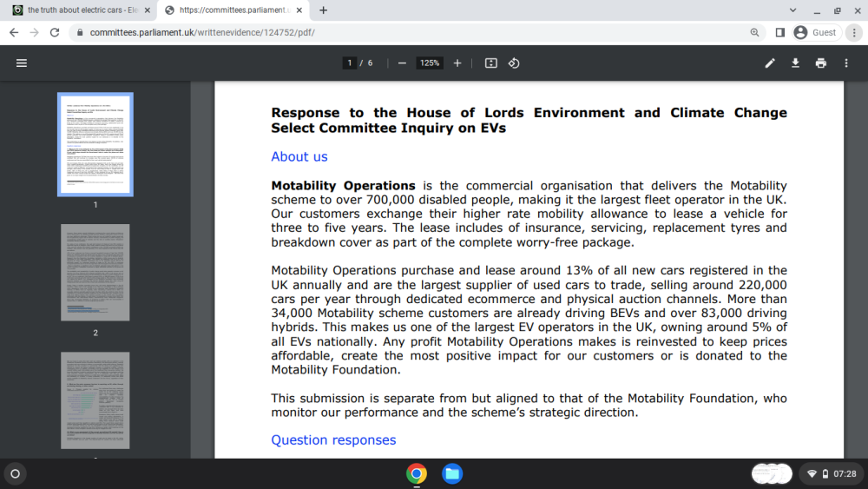The width and height of the screenshot is (868, 489).
Task: Open a new browser tab
Action: point(323,10)
